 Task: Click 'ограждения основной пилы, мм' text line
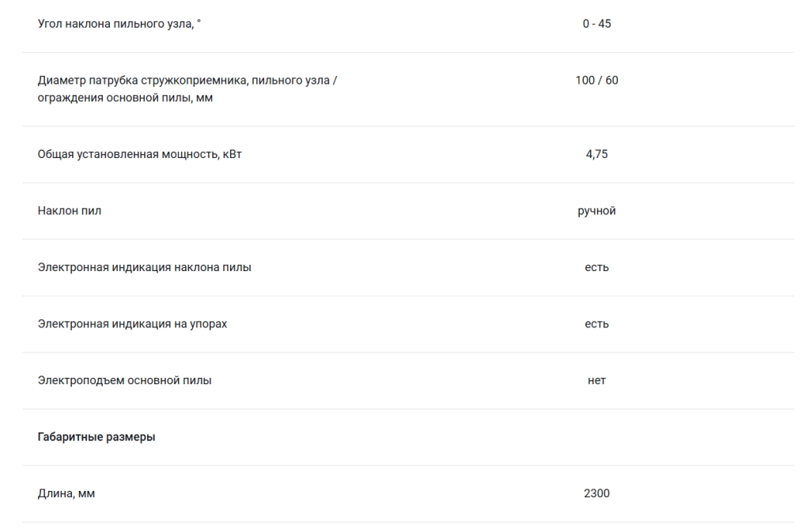pos(125,98)
